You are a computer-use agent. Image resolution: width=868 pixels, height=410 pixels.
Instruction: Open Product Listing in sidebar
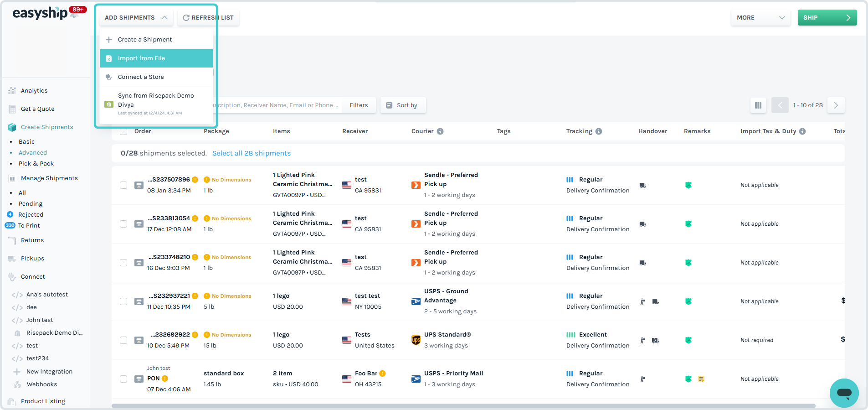coord(43,401)
